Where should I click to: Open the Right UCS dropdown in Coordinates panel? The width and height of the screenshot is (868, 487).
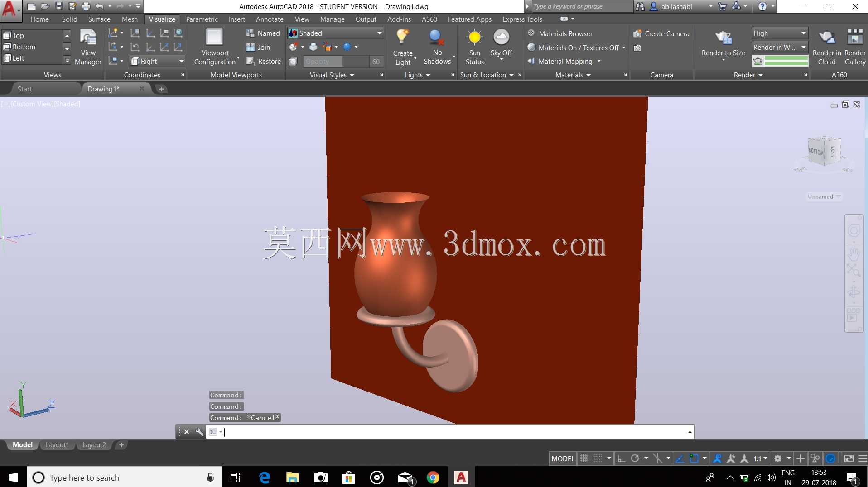[157, 61]
